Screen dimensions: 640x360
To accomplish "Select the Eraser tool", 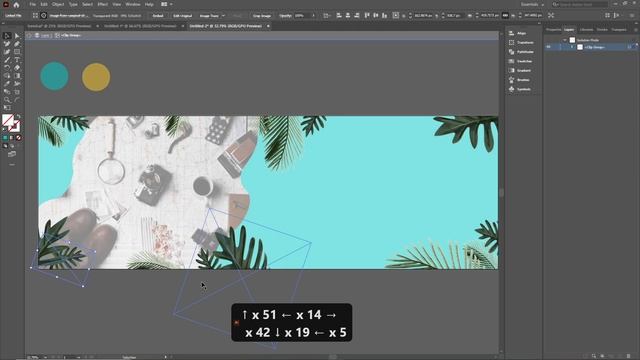I will point(17,68).
